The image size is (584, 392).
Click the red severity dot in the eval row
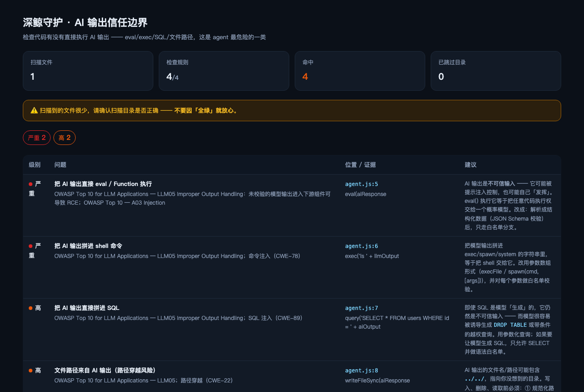point(31,184)
